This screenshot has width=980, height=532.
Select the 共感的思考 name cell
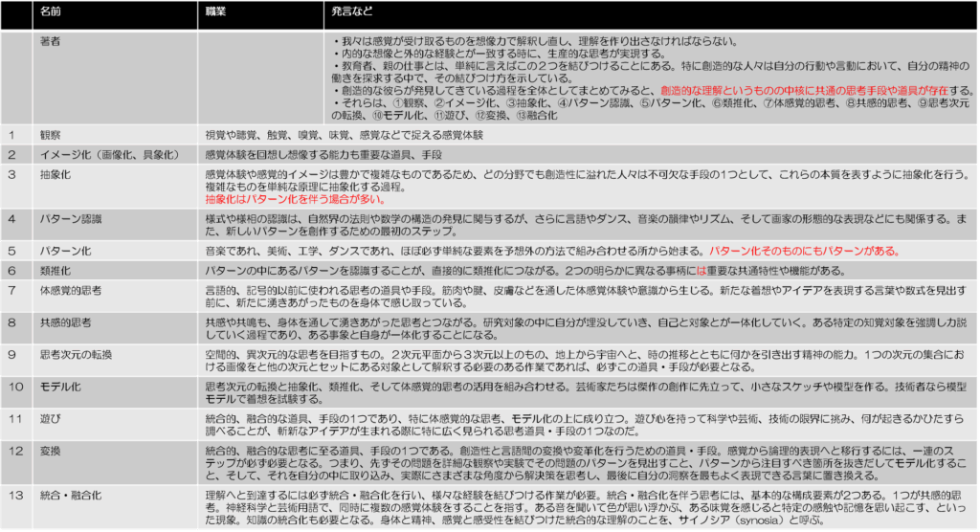point(65,322)
